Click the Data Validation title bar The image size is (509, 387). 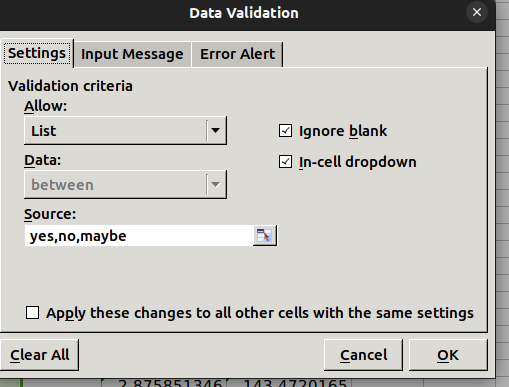coord(244,13)
